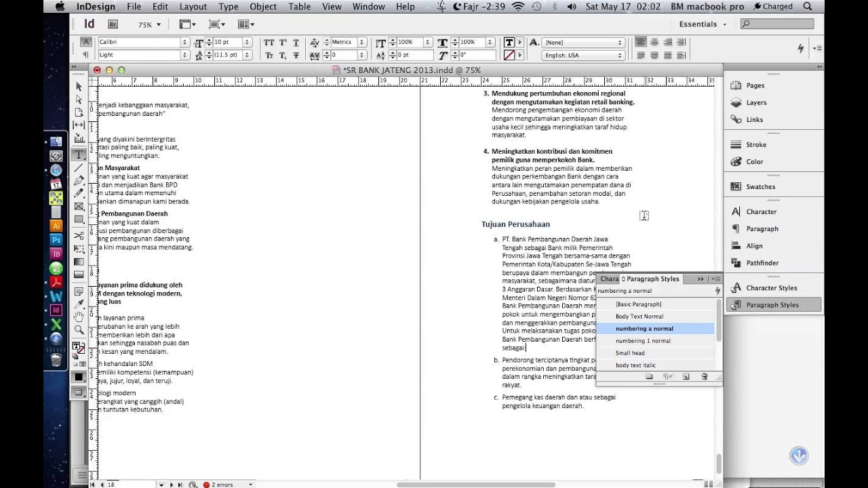Viewport: 868px width, 488px height.
Task: Open the Light font style dropdown
Action: [184, 55]
